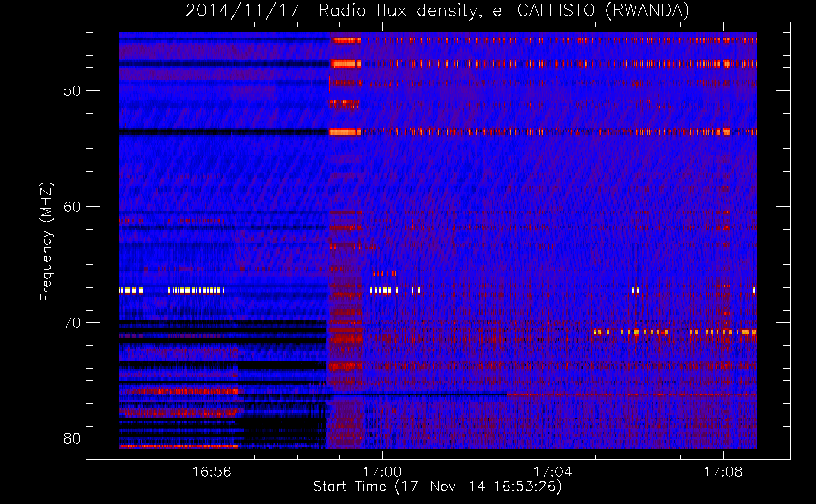Click the 16:56 time tick label
This screenshot has height=504, width=816.
tap(212, 472)
